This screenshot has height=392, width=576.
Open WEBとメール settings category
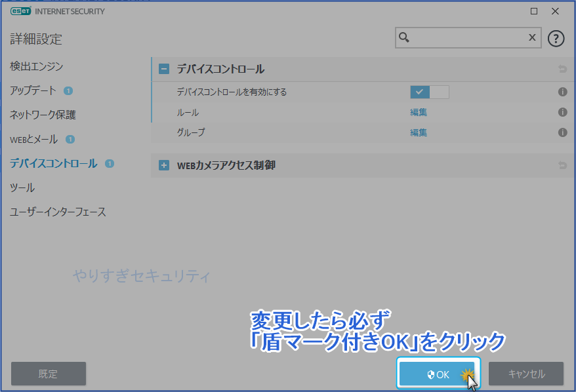pos(34,140)
